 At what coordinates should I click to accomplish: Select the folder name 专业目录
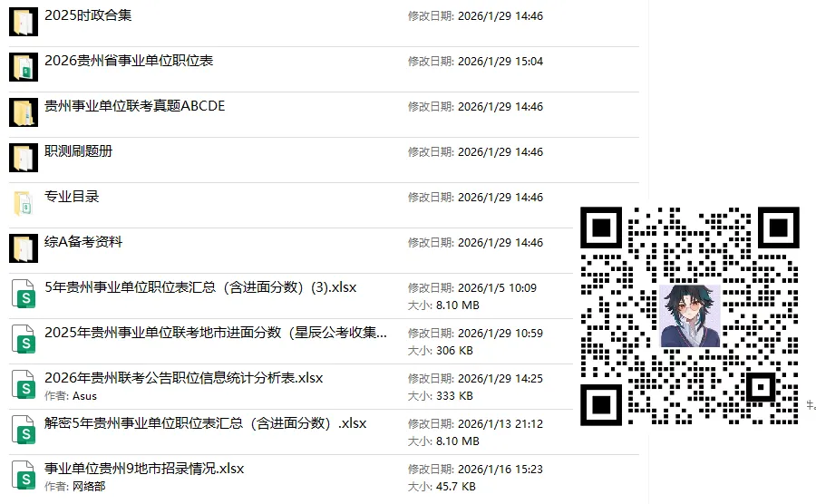(72, 196)
